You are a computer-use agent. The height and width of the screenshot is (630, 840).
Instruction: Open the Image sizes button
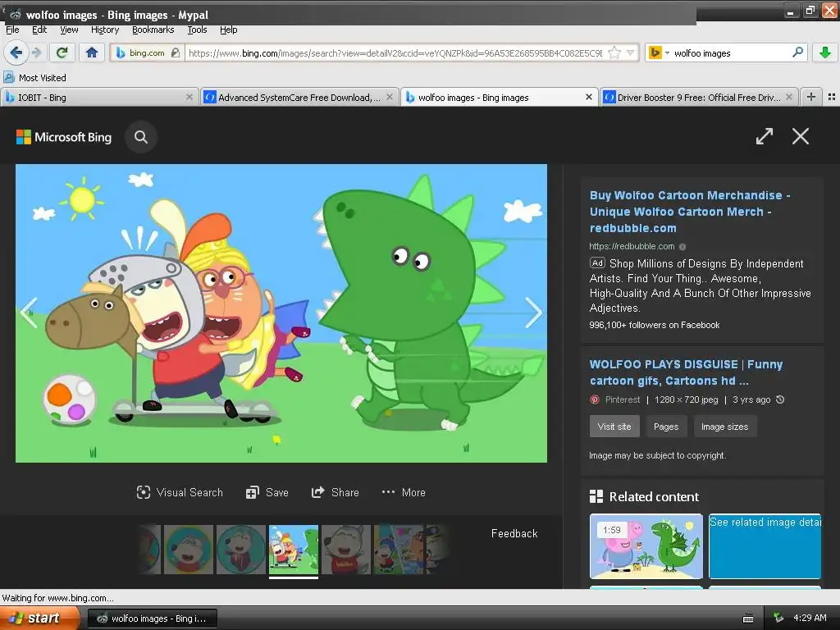coord(725,427)
